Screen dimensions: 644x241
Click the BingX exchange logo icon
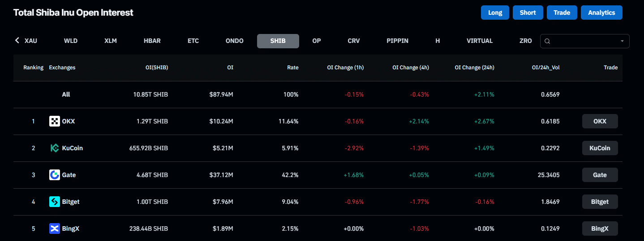point(55,228)
